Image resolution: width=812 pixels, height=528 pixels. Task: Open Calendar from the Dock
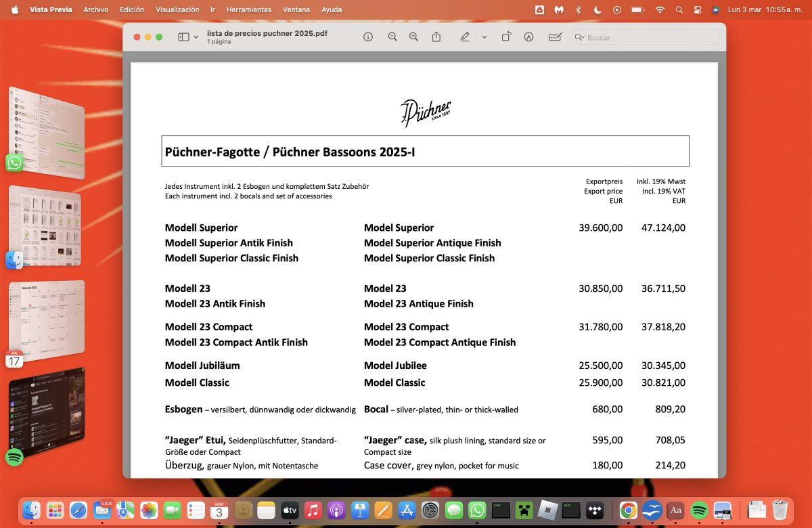coord(219,510)
